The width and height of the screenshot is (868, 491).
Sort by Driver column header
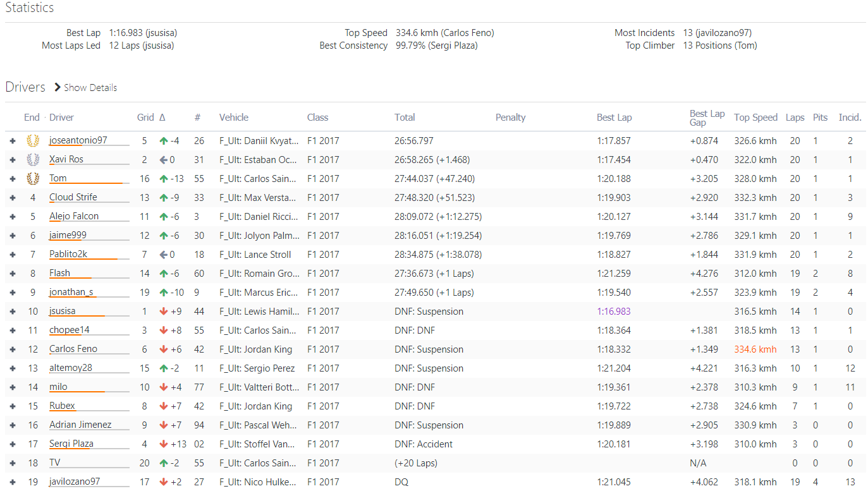click(62, 118)
